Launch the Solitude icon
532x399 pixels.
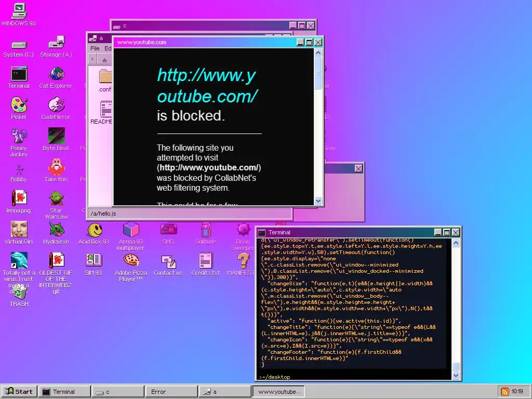coord(206,233)
